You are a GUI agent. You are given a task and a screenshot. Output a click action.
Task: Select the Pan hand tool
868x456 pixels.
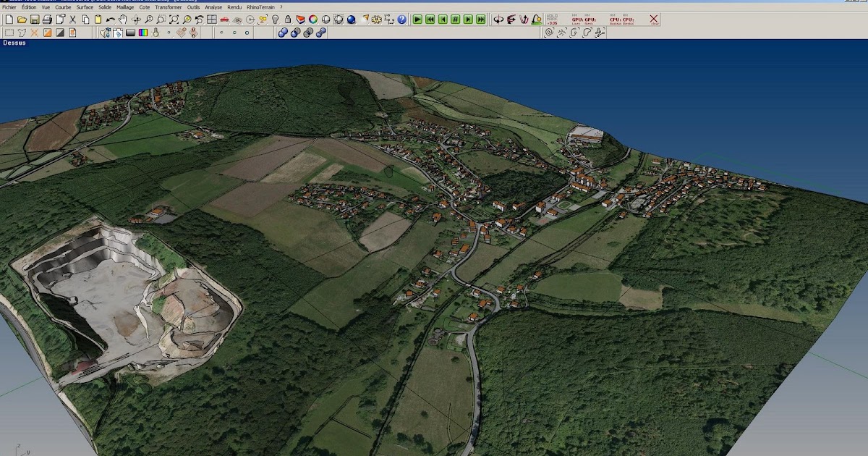[x=122, y=20]
